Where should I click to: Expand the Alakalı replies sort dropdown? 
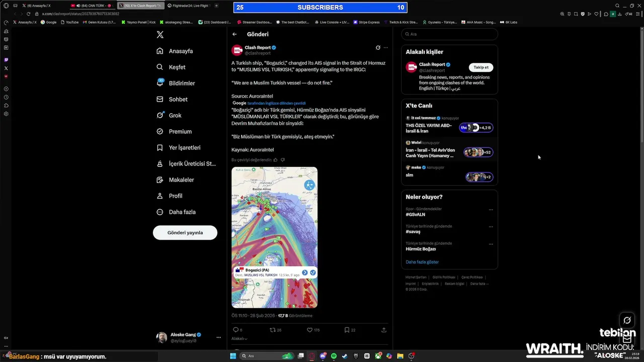point(239,339)
